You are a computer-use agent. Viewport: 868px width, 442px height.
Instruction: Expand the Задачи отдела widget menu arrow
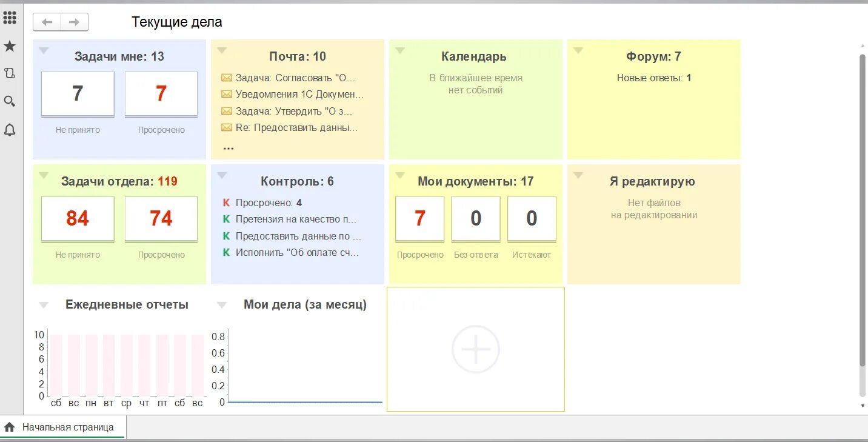[x=44, y=176]
